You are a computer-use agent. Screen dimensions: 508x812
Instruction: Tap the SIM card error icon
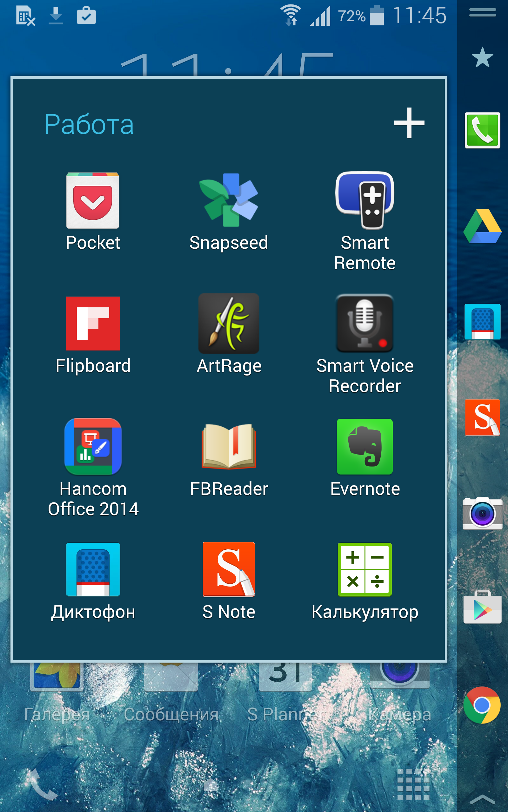tap(25, 16)
